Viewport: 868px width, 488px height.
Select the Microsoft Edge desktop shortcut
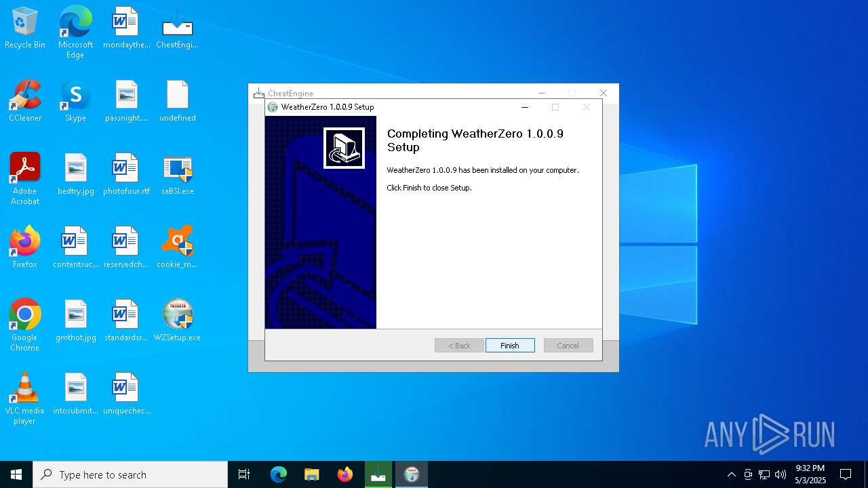pyautogui.click(x=75, y=33)
